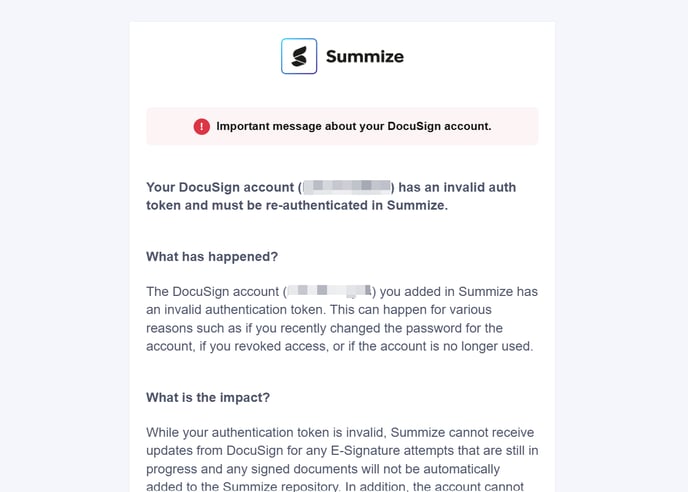Image resolution: width=688 pixels, height=492 pixels.
Task: Click the Summize logo icon
Action: point(299,57)
